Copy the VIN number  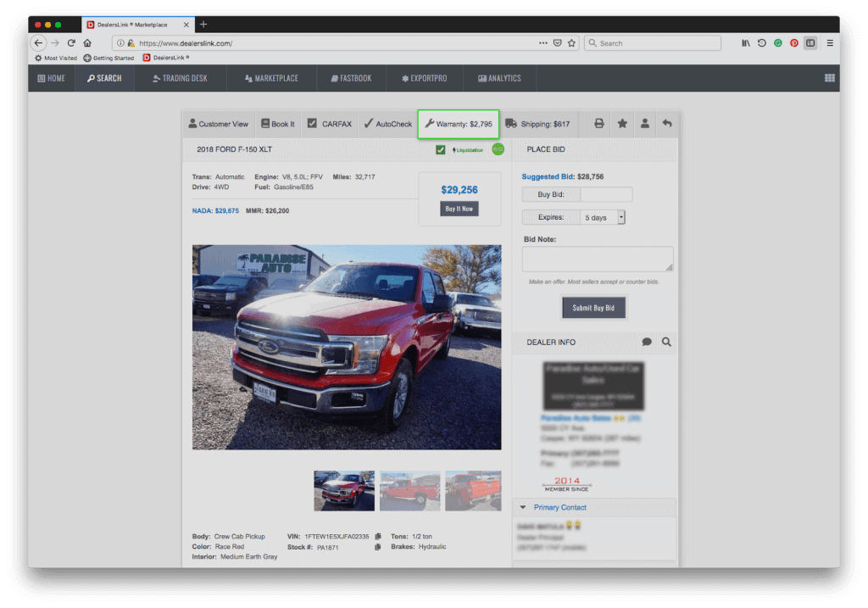point(378,536)
